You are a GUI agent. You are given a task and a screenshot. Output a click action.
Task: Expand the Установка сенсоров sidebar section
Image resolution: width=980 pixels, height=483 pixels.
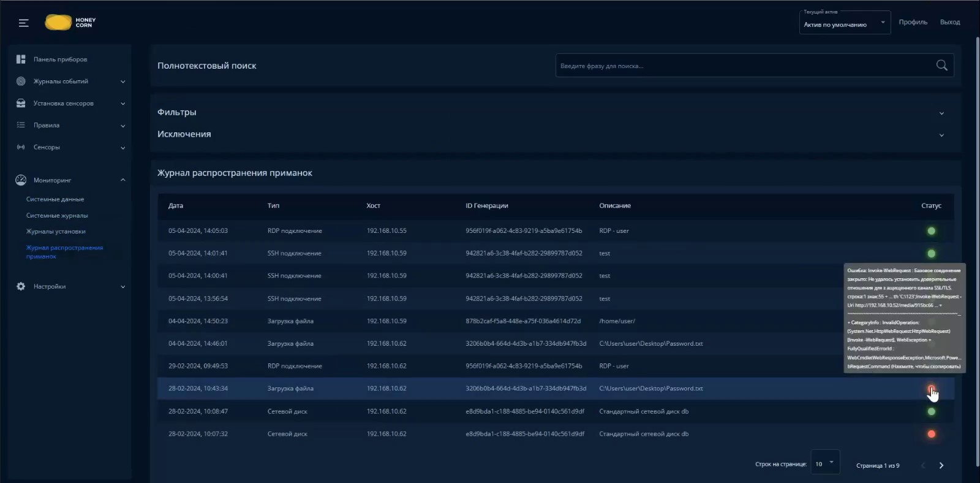70,104
